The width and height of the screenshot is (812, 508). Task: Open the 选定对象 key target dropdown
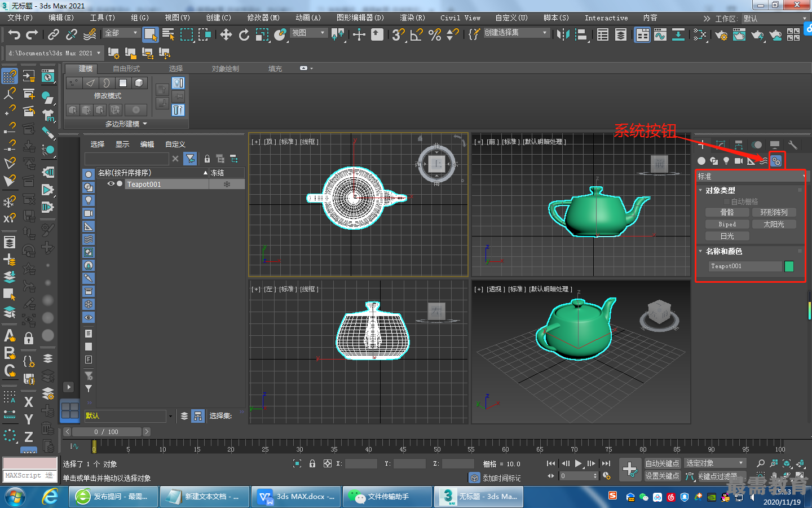click(715, 463)
